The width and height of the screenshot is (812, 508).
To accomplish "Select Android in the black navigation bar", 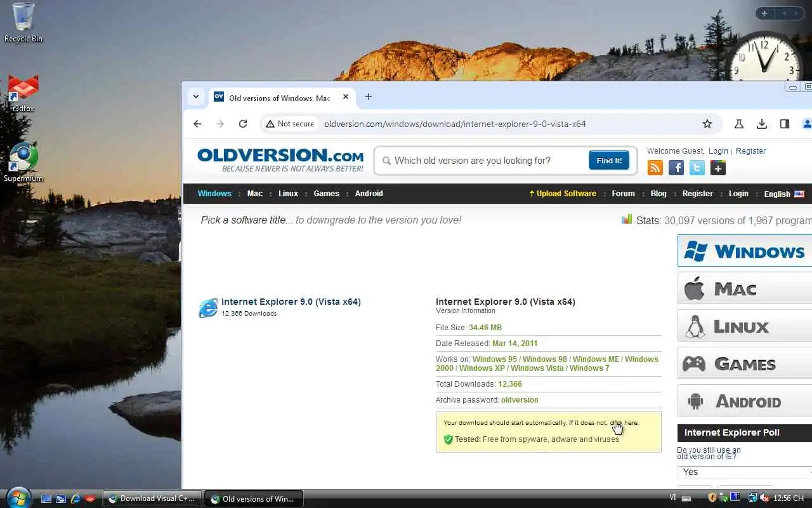I will point(369,194).
